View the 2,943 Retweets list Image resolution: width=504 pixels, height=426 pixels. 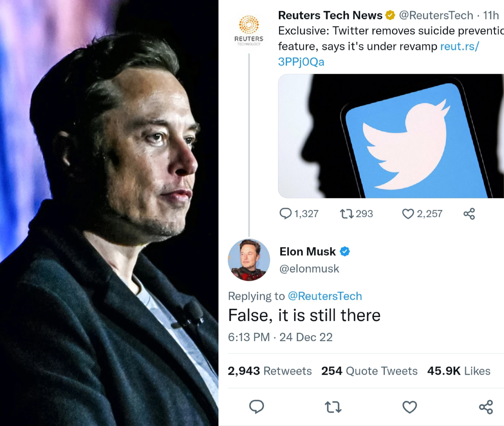270,371
